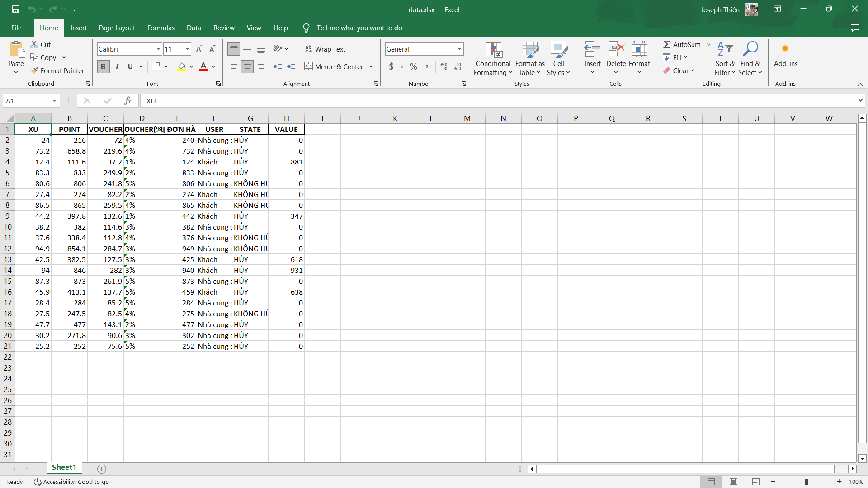
Task: Click the AutoSum button
Action: (x=682, y=44)
